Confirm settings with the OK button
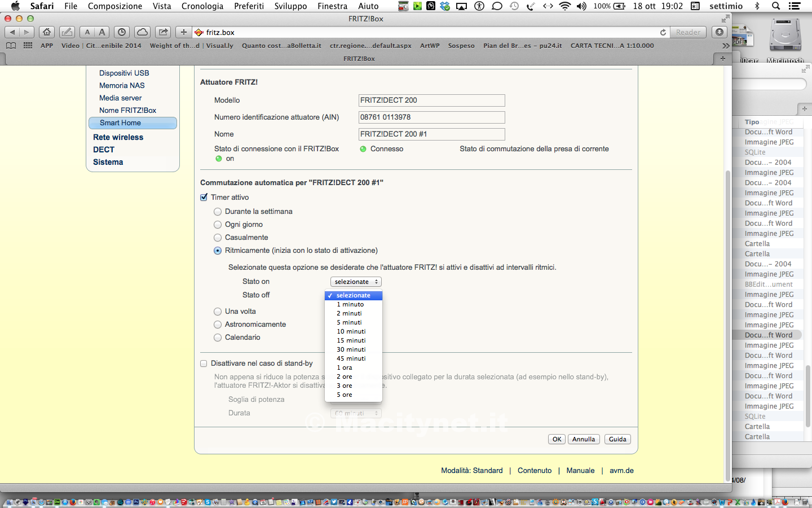812x508 pixels. coord(557,439)
